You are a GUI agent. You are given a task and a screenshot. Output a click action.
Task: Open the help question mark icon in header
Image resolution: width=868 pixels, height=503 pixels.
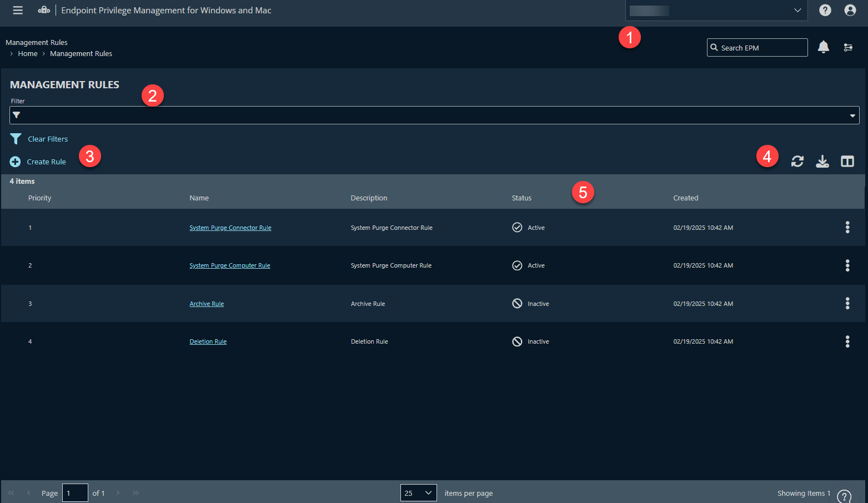(x=825, y=10)
